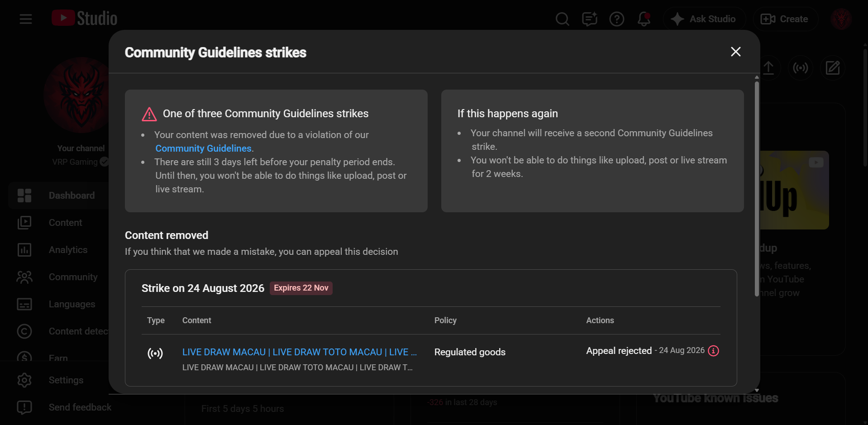Click the red warning triangle icon
This screenshot has height=425, width=868.
(x=149, y=114)
